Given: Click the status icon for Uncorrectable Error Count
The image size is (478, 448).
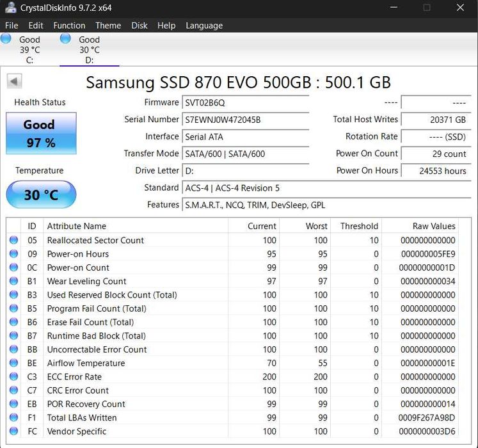Looking at the screenshot, I should pos(13,349).
